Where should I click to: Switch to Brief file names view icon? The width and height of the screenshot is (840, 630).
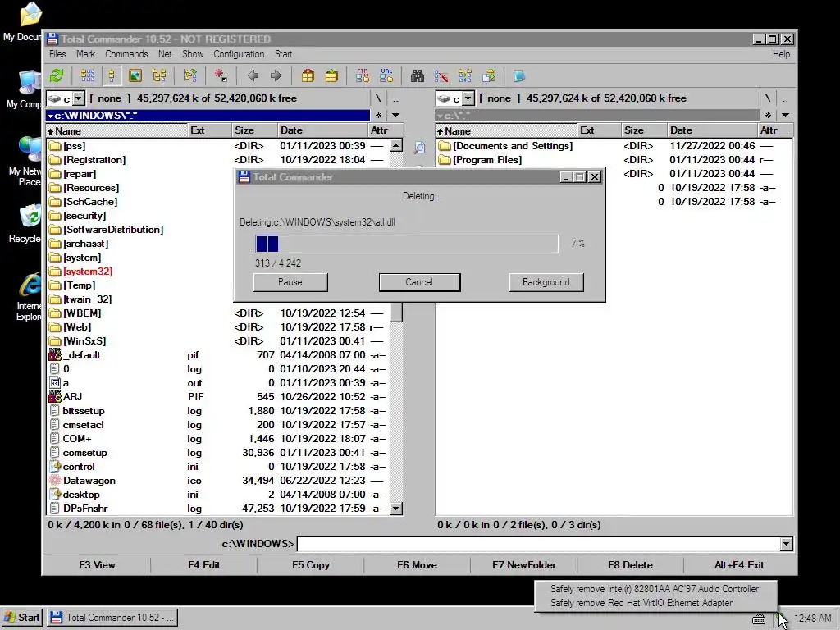pyautogui.click(x=87, y=76)
